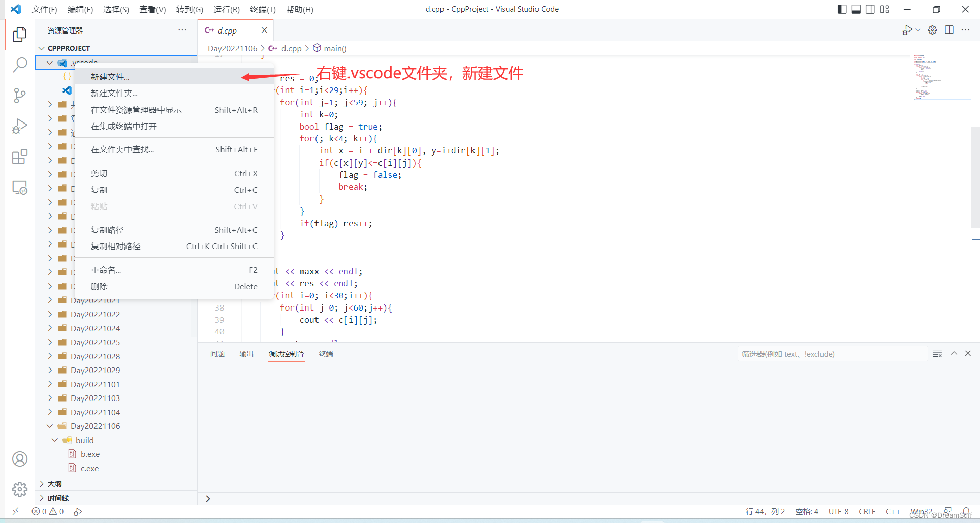The width and height of the screenshot is (980, 523).
Task: Open the Explorer view in activity bar
Action: pyautogui.click(x=19, y=34)
